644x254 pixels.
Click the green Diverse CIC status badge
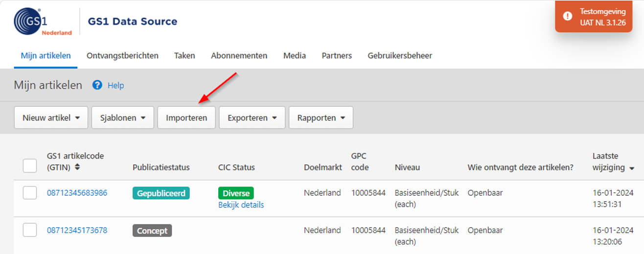pos(236,193)
